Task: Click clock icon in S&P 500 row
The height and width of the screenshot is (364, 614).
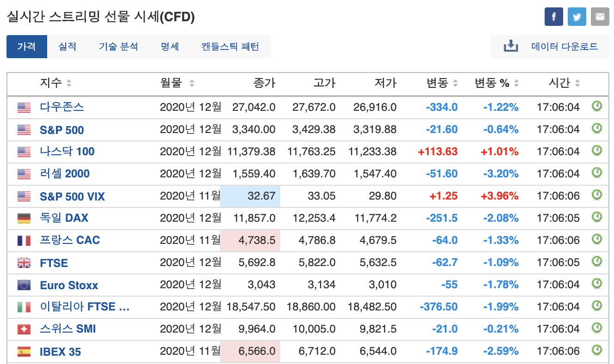Action: 597,128
